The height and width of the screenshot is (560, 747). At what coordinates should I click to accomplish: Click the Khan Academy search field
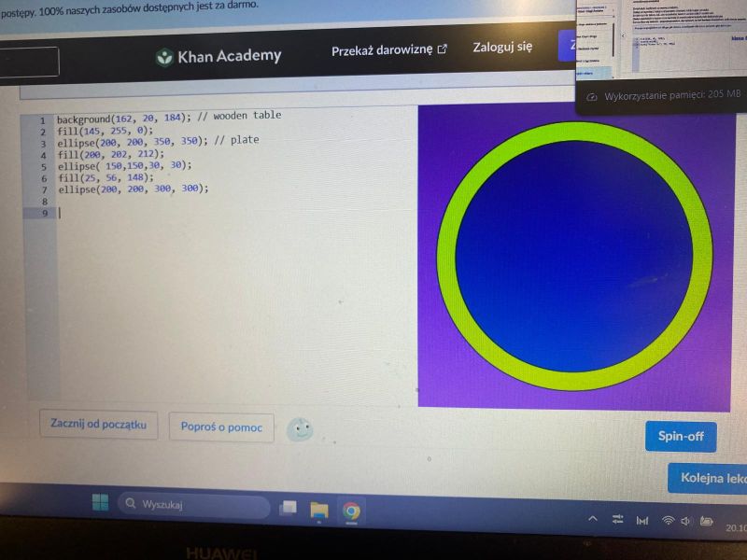28,62
